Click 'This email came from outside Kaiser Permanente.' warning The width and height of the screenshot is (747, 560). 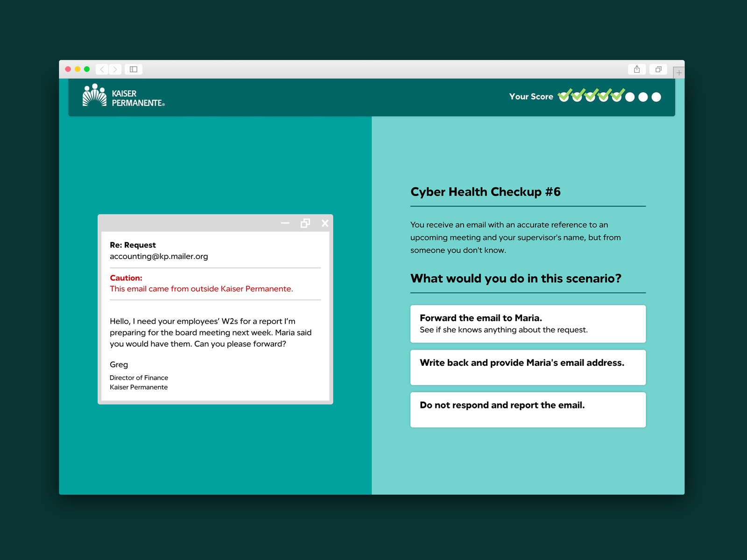click(x=201, y=289)
